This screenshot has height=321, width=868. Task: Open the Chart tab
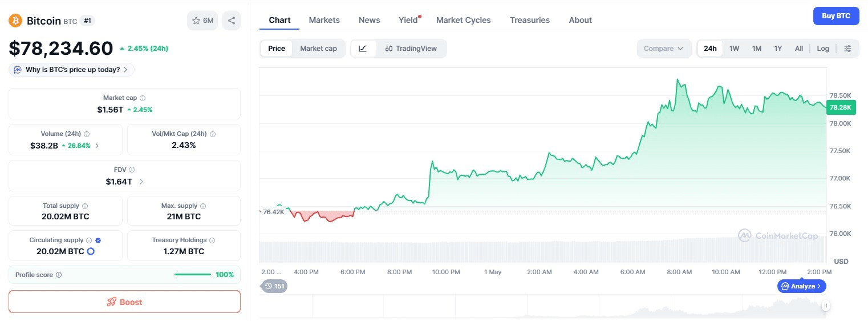[x=279, y=20]
